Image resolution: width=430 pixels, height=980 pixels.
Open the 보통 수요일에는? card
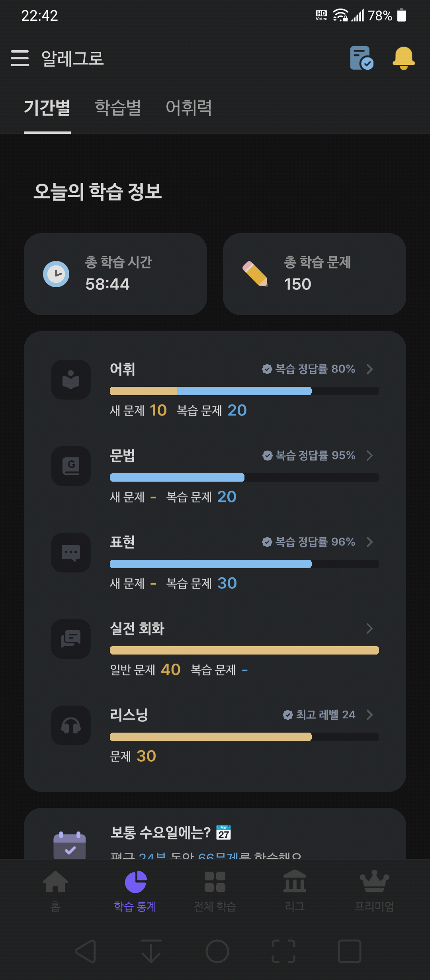pos(215,833)
